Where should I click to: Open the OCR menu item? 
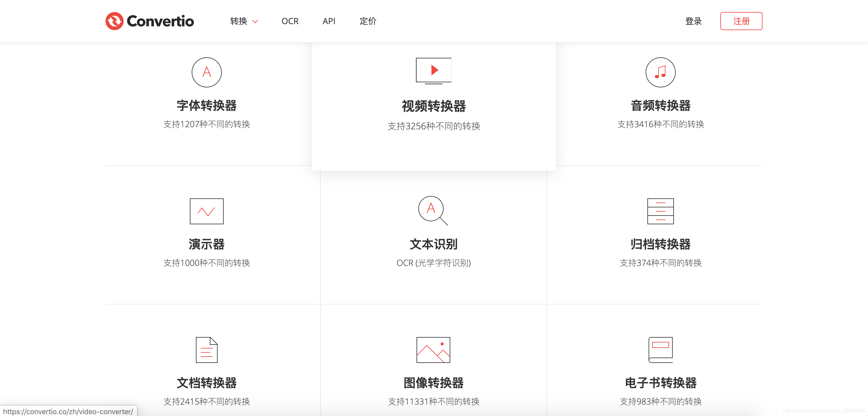290,21
